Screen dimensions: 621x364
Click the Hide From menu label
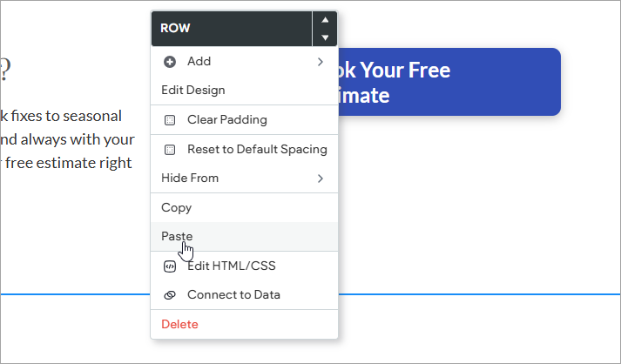(x=190, y=179)
